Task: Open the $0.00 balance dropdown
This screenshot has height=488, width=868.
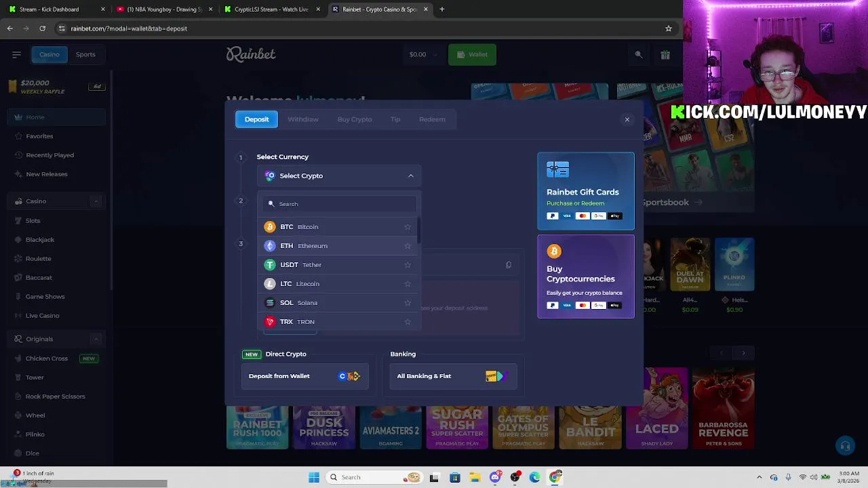Action: 423,54
